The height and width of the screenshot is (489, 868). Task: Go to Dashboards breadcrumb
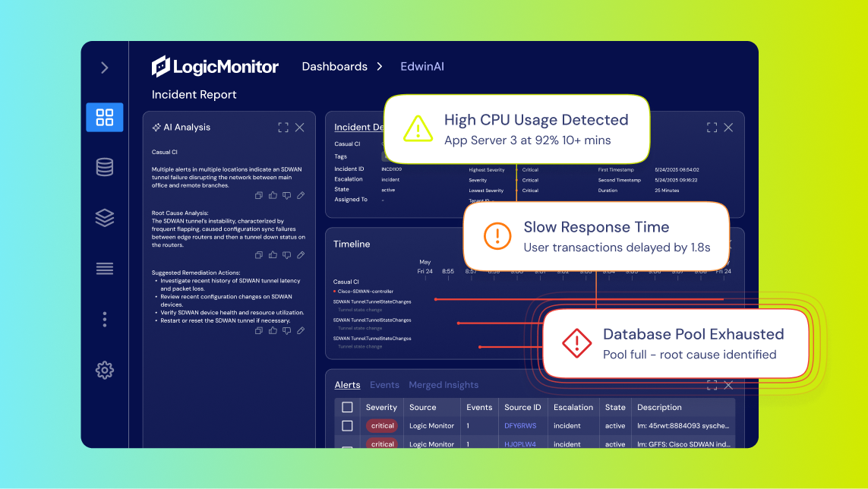(334, 67)
